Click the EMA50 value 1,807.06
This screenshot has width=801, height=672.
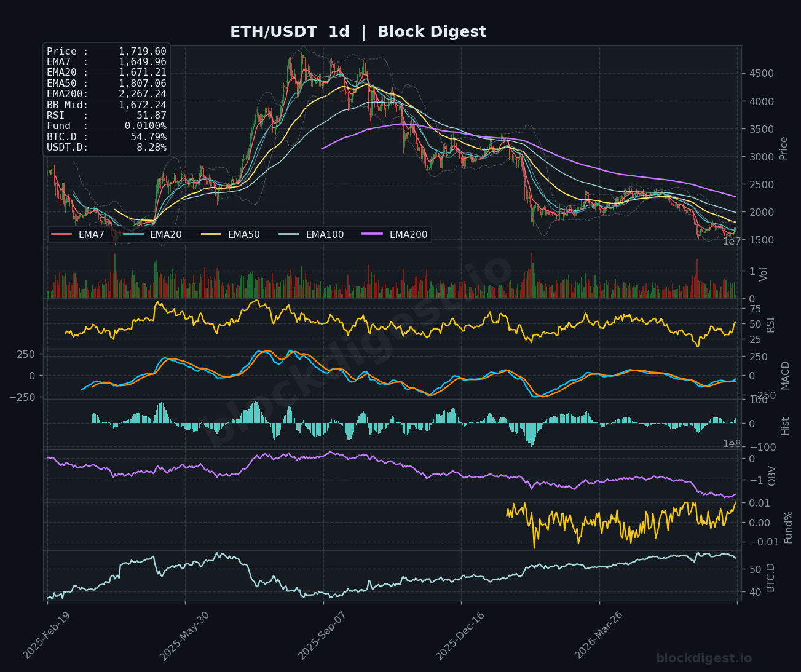[143, 84]
